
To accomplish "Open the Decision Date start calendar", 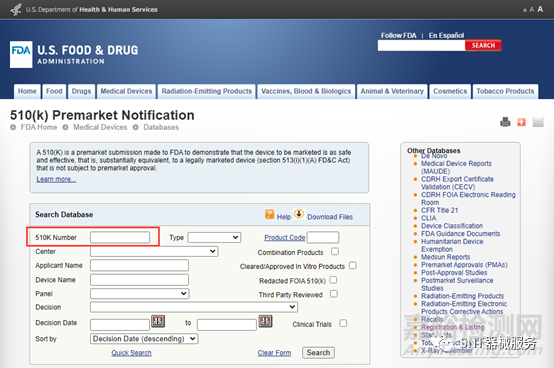I will click(x=158, y=321).
